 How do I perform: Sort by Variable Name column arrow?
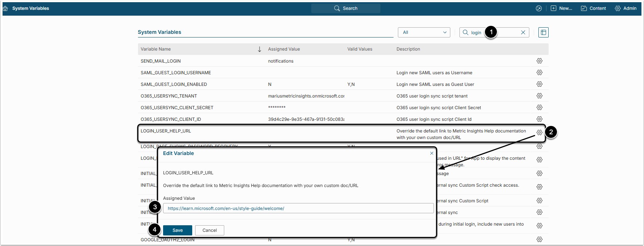[x=260, y=49]
